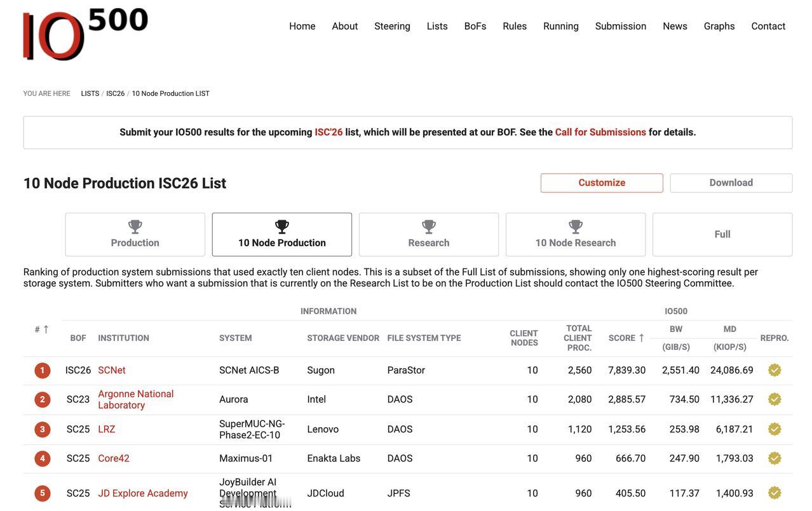
Task: Click the reproducibility badge for LRZ row
Action: tap(775, 429)
